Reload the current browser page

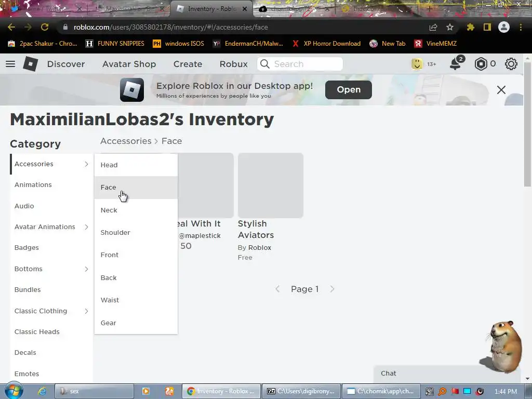(x=45, y=27)
